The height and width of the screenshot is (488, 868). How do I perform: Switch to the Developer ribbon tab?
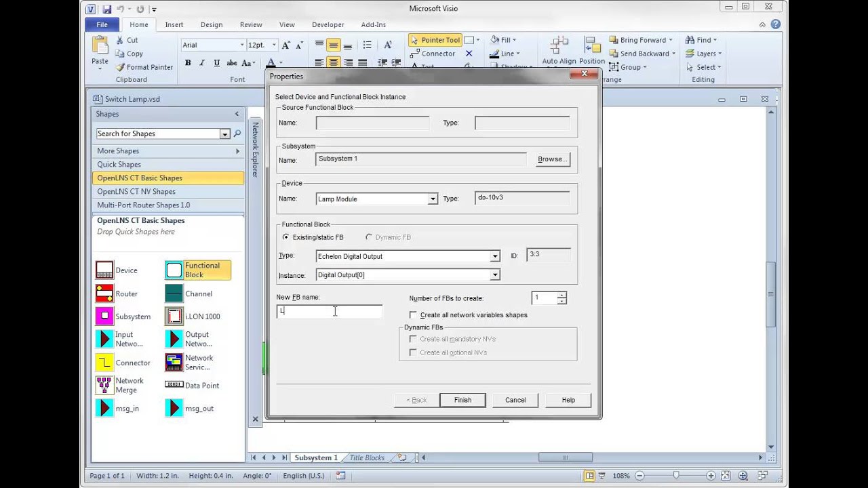tap(328, 24)
